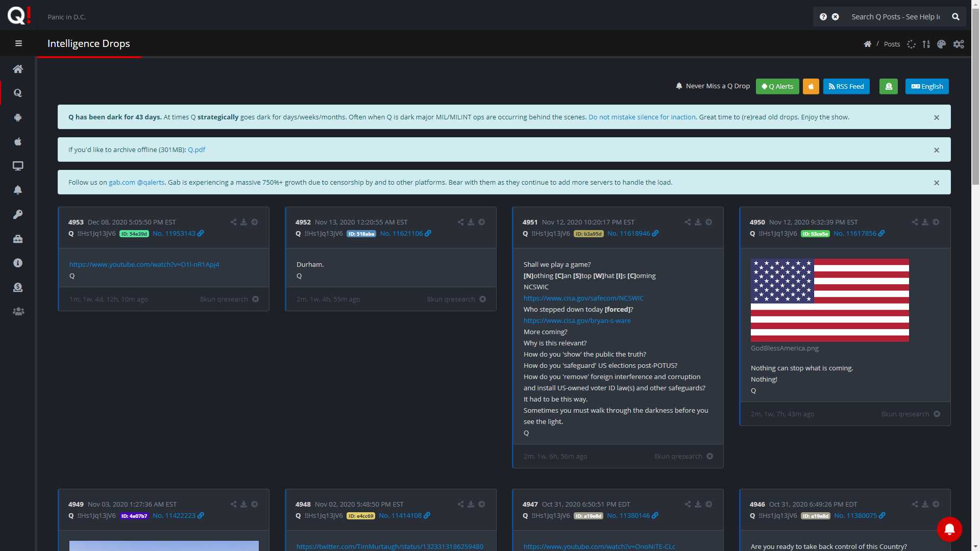Click the info circle sidebar icon

coord(18,263)
